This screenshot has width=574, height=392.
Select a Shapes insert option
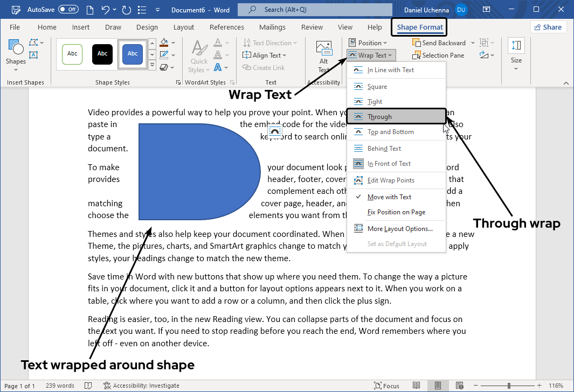(16, 51)
